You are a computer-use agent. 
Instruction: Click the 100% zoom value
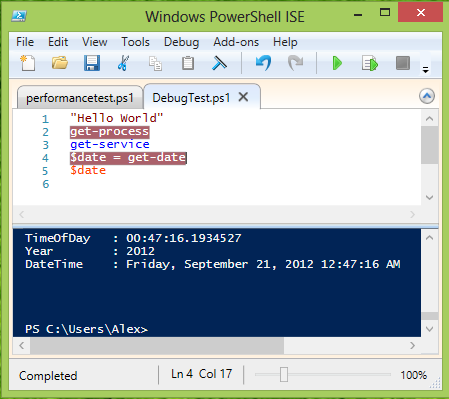413,375
